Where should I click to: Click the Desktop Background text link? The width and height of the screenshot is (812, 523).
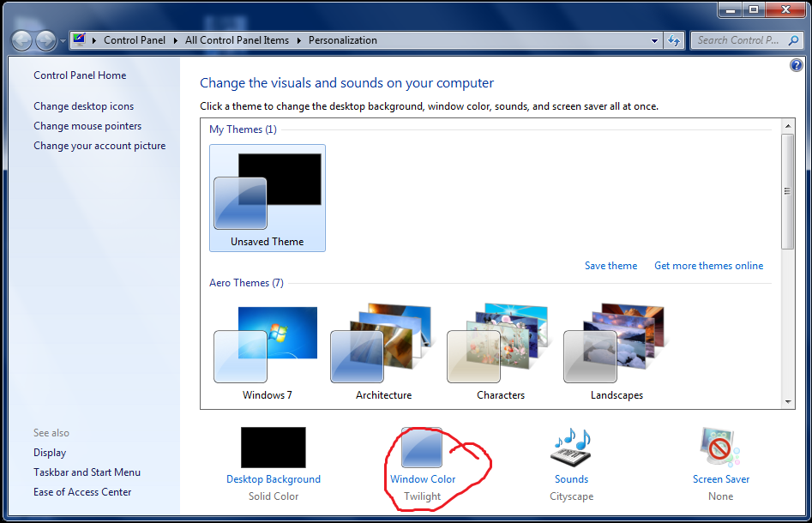click(274, 479)
